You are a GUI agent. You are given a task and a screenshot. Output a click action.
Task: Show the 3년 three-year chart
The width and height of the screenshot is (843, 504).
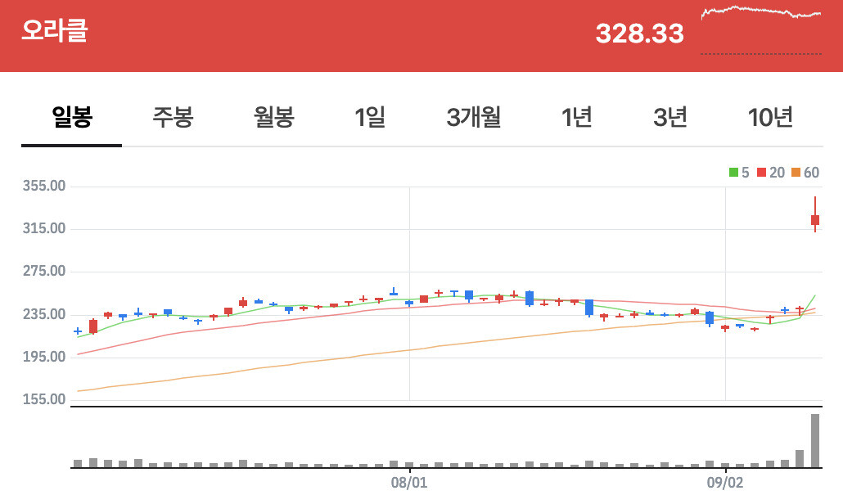[669, 117]
